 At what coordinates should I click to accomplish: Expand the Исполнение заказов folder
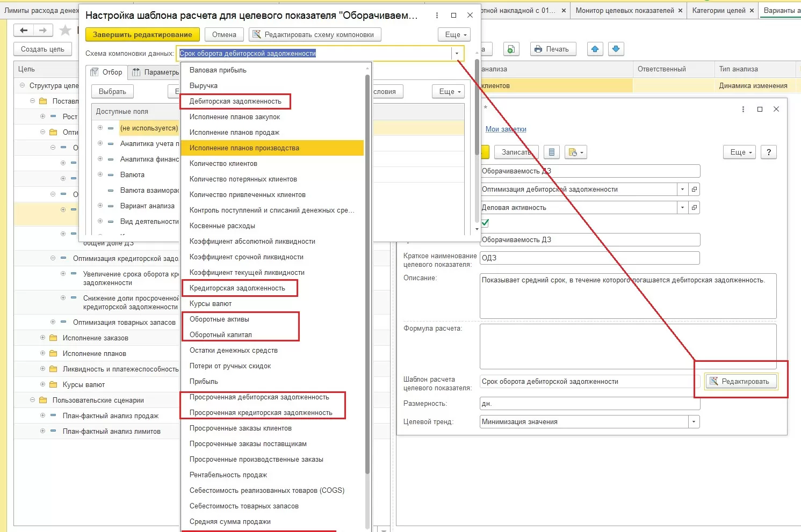click(42, 338)
